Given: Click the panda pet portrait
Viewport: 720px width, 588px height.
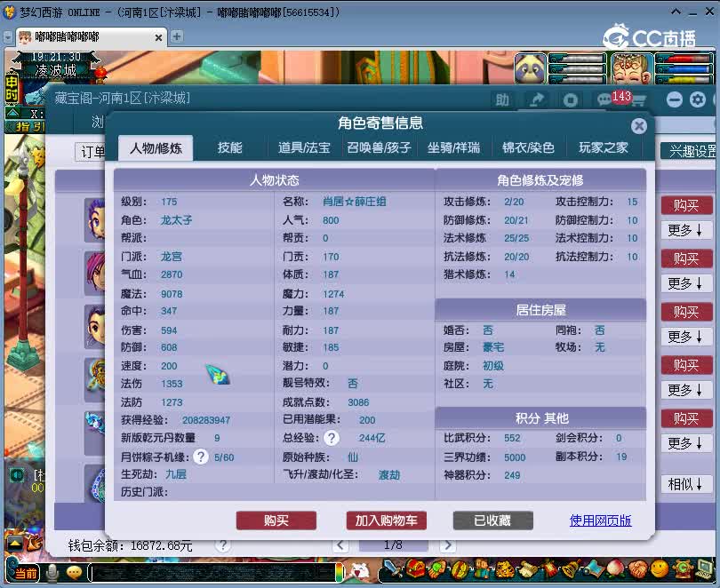Looking at the screenshot, I should coord(531,68).
